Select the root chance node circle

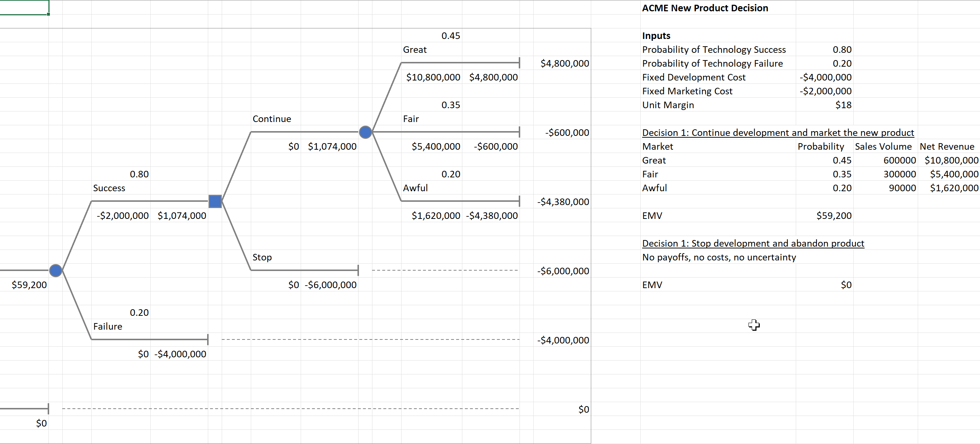point(55,270)
